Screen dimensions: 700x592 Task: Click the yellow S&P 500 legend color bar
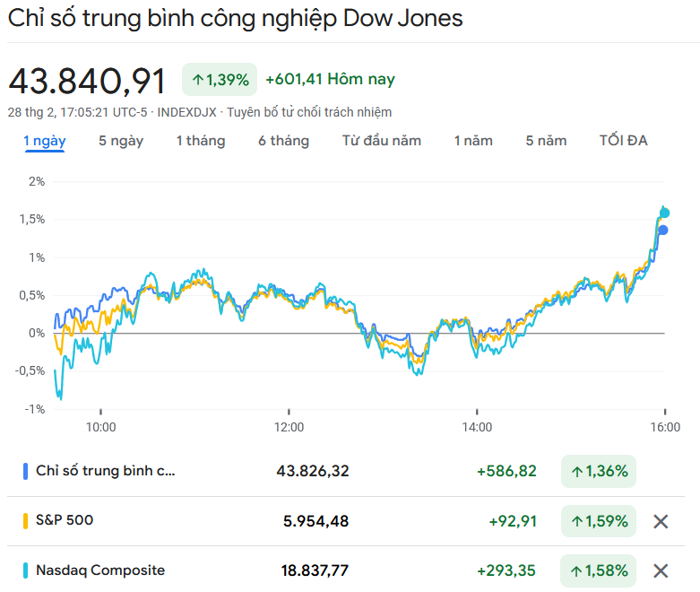pos(24,520)
